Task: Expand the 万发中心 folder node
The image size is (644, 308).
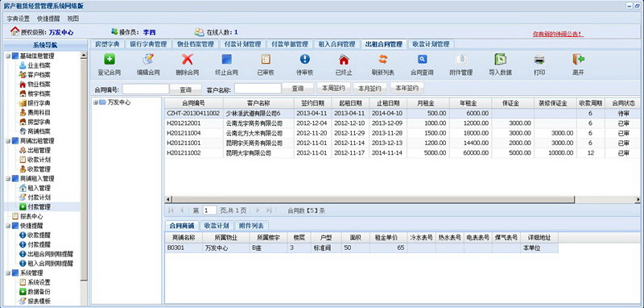Action: 95,102
